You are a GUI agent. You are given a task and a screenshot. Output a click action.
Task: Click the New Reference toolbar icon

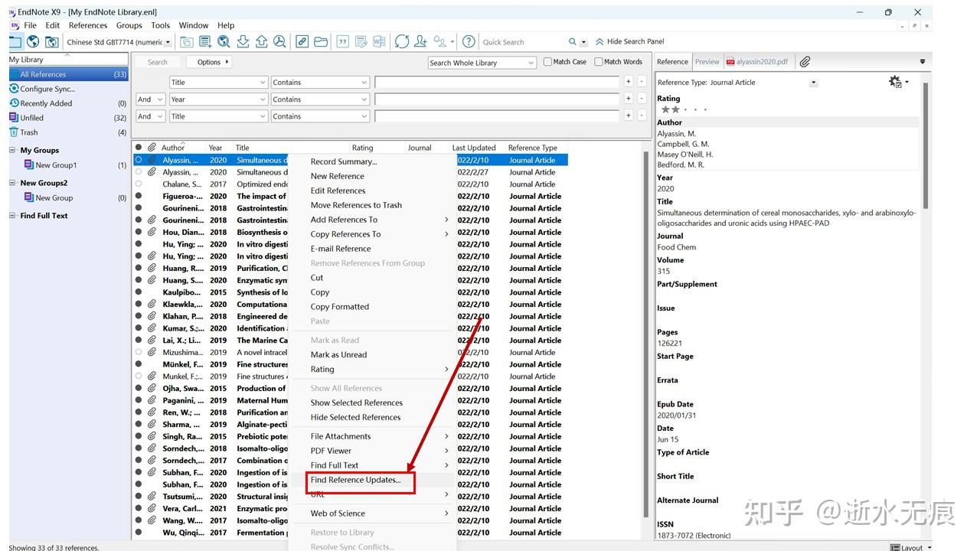point(205,42)
